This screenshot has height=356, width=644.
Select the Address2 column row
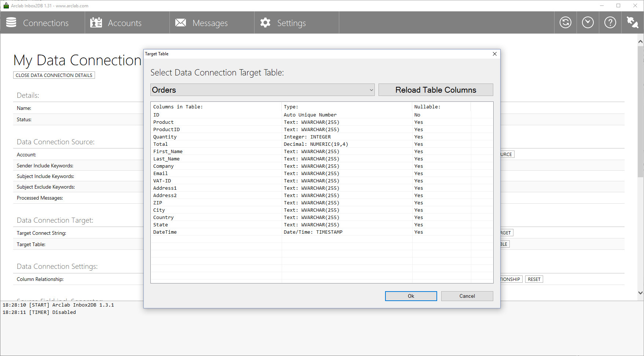[x=322, y=195]
